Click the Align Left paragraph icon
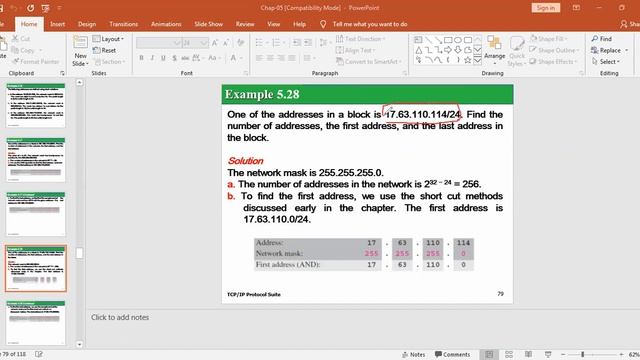The image size is (640, 360). [x=259, y=58]
